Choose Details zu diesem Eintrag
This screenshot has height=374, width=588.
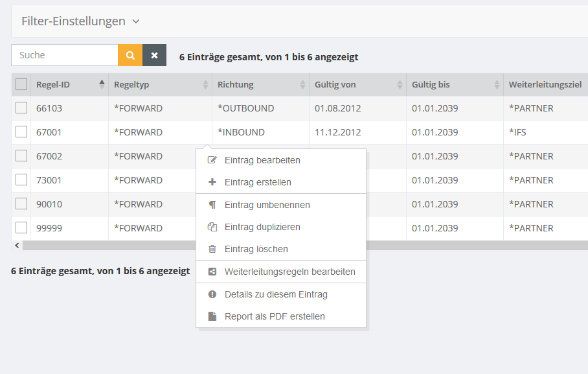tap(276, 294)
